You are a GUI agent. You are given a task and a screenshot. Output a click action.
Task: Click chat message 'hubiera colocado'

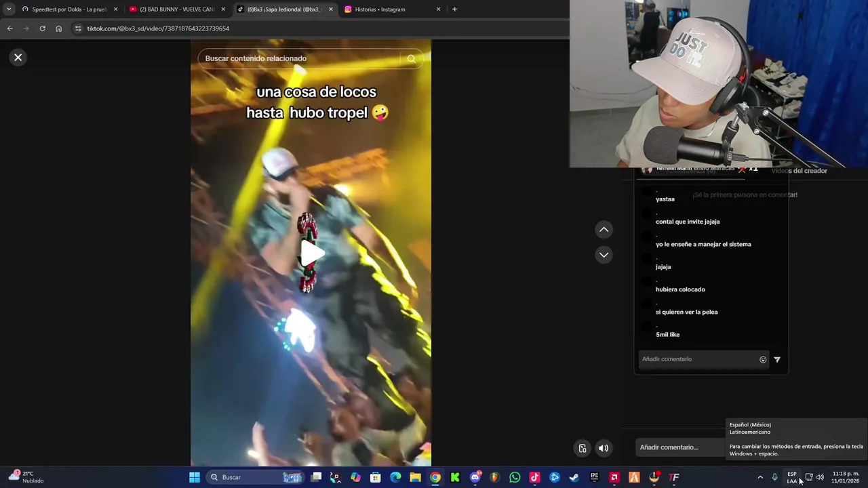(680, 289)
